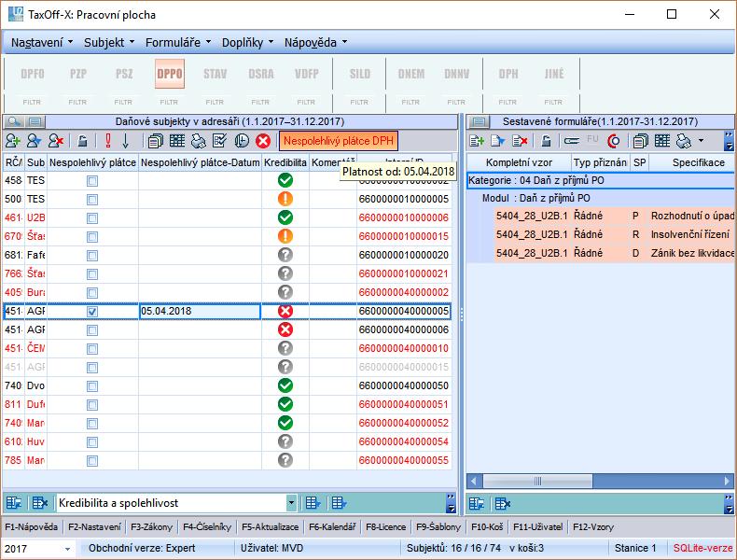Click F4-Číselníky shortcut button
The height and width of the screenshot is (560, 737).
(x=207, y=527)
